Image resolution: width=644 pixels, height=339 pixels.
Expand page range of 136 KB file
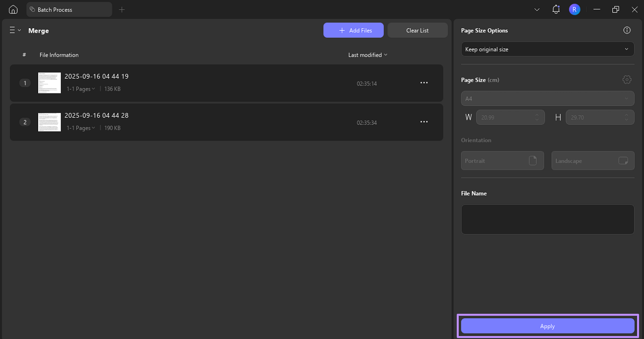pyautogui.click(x=81, y=89)
